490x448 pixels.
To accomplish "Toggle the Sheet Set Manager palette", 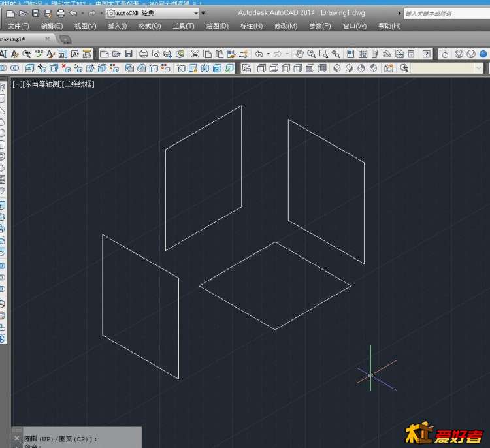I will [x=387, y=54].
